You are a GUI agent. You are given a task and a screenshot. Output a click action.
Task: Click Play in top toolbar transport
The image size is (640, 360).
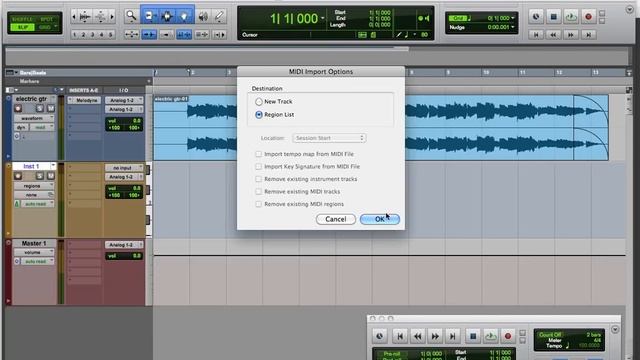pyautogui.click(x=571, y=17)
